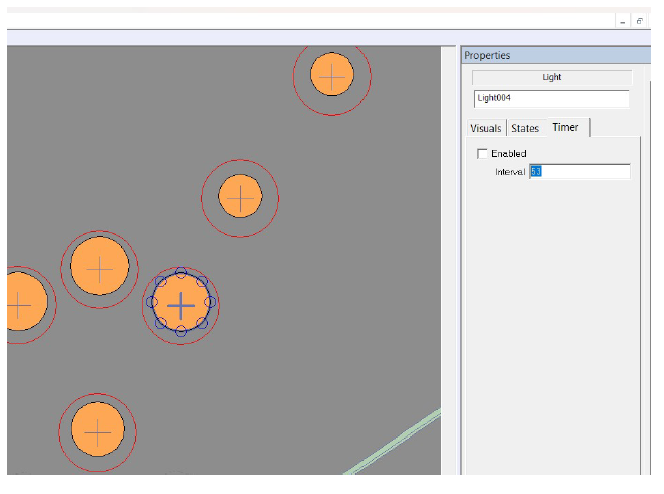
Task: Click the Light type header button
Action: point(552,77)
